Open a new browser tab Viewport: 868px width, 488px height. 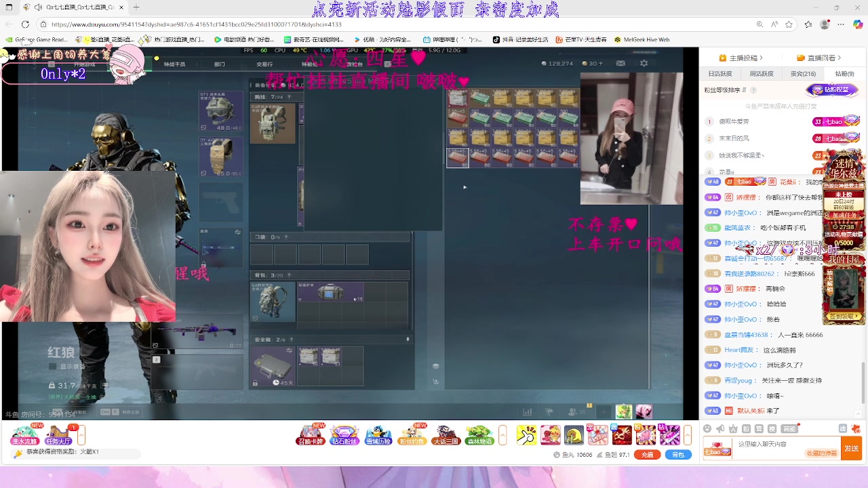(136, 7)
